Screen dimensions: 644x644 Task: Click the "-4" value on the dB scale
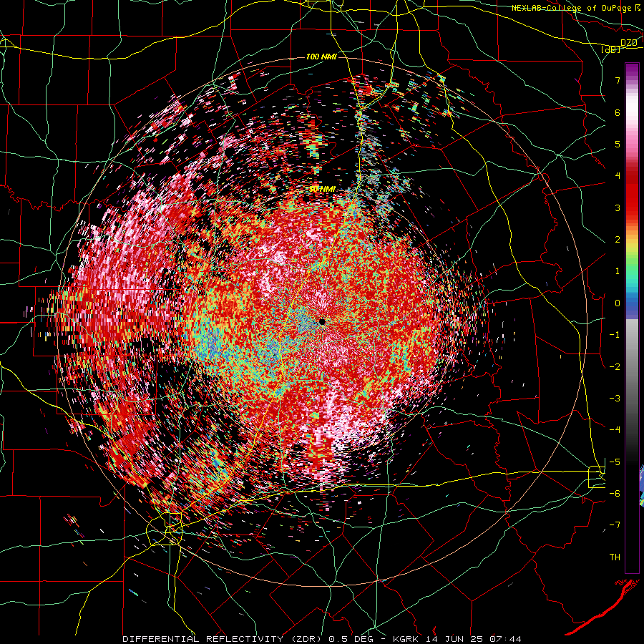pos(615,429)
